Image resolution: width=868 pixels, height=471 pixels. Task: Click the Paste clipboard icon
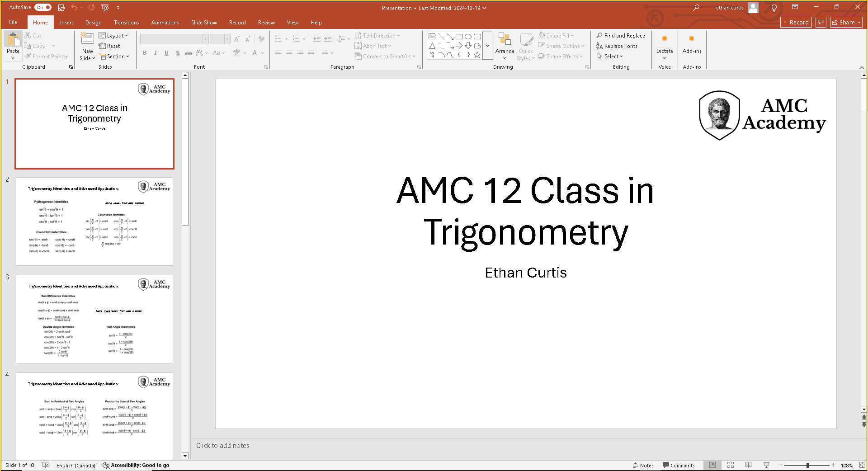(13, 40)
